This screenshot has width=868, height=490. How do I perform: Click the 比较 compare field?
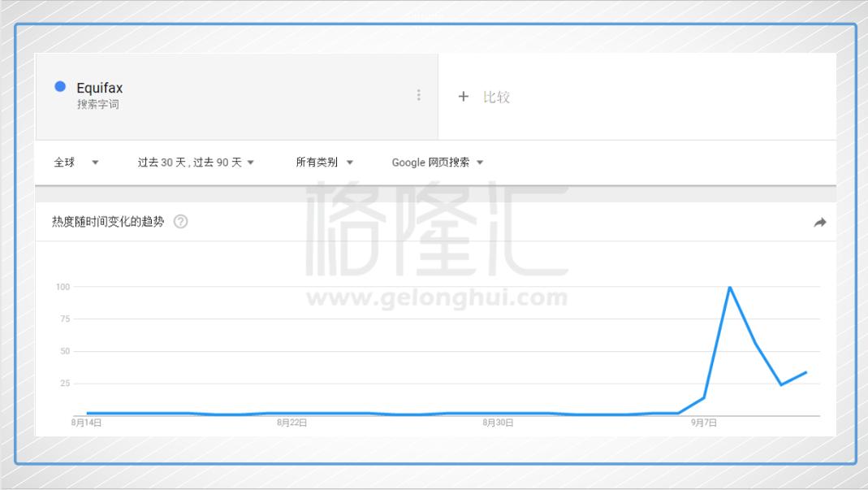[637, 97]
